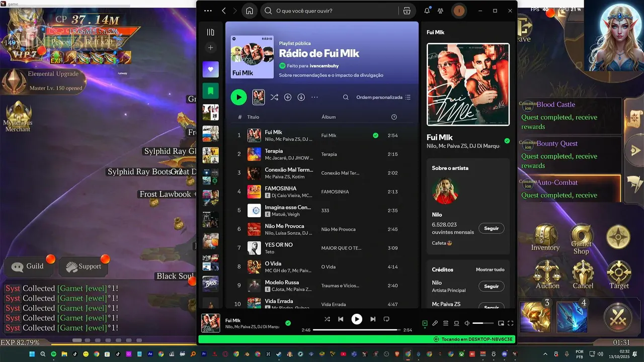
Task: Open the user profile avatar menu
Action: pyautogui.click(x=458, y=11)
